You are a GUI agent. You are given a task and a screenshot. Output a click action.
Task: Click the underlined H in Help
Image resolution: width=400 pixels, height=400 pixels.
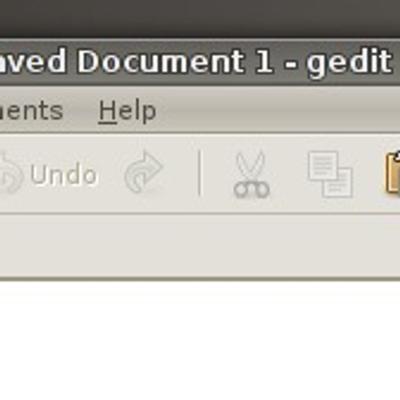pyautogui.click(x=107, y=111)
